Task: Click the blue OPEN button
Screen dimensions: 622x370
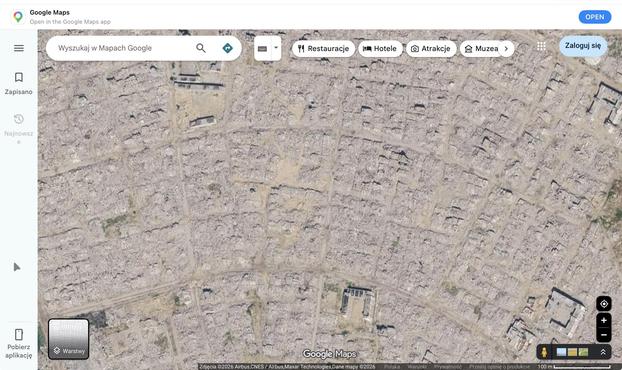Action: (x=595, y=17)
